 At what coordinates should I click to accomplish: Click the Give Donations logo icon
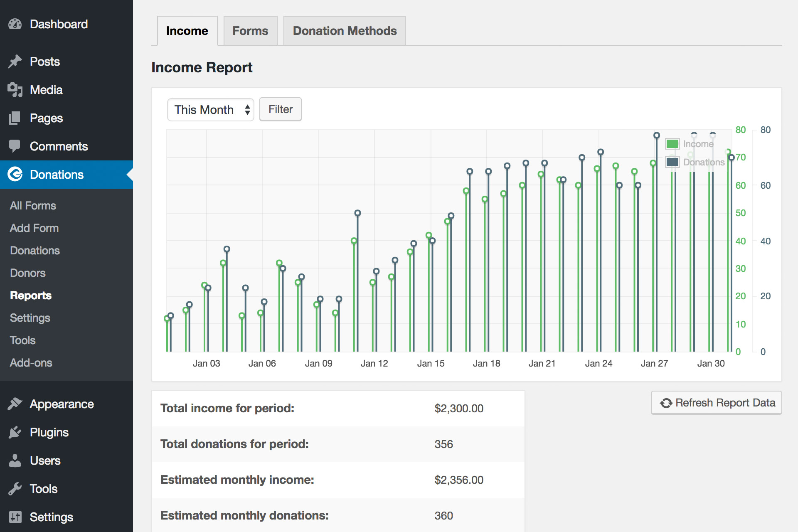pyautogui.click(x=15, y=174)
